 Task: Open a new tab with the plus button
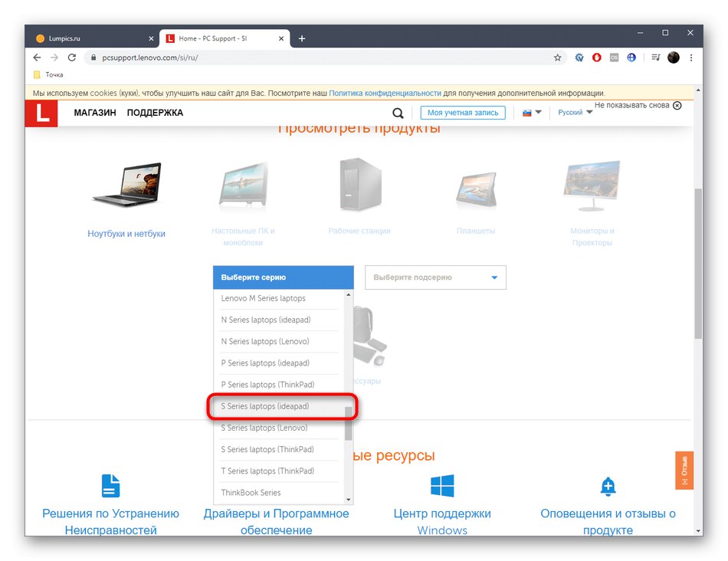[302, 38]
